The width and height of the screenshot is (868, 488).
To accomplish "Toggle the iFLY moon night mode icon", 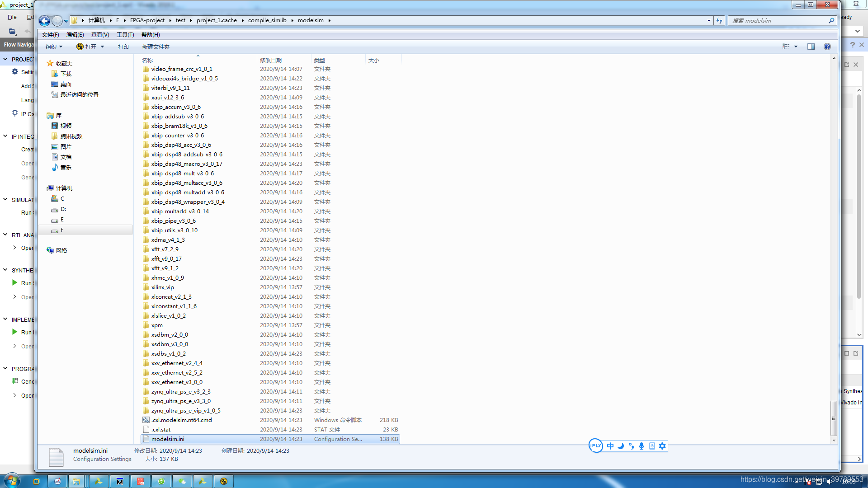I will pos(621,446).
